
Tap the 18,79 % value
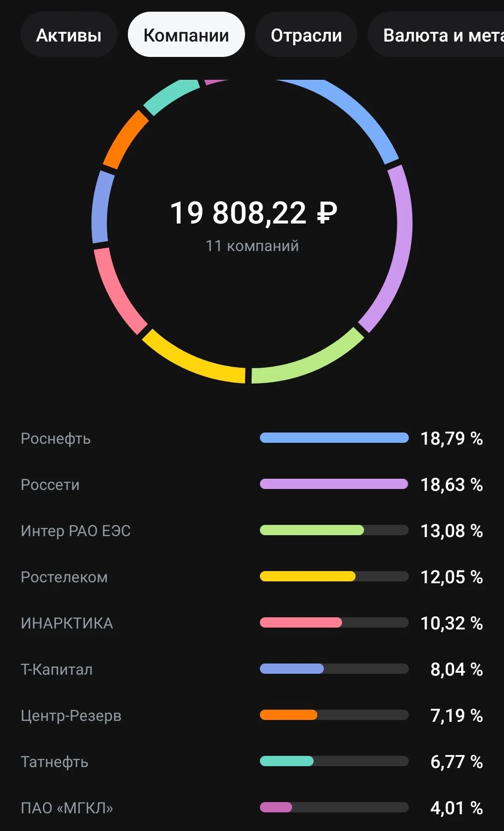(452, 439)
